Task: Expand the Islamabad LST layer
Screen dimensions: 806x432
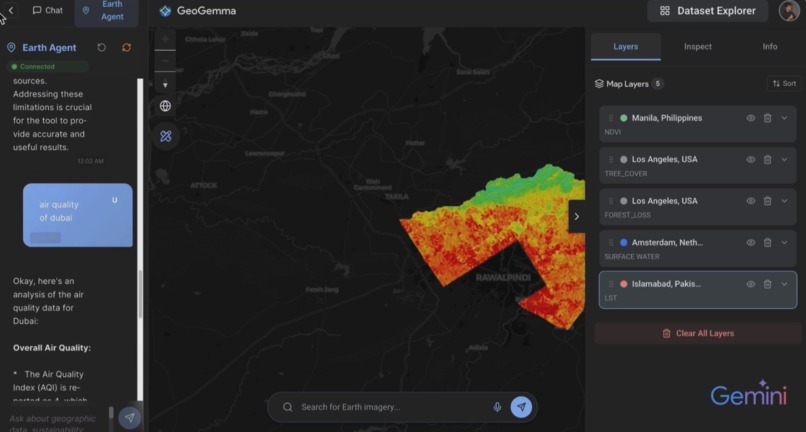Action: click(784, 284)
